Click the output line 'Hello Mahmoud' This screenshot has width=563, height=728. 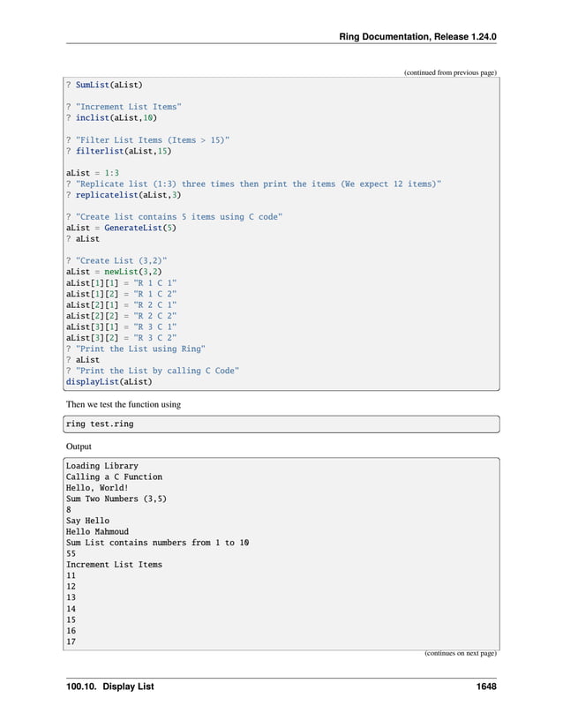click(x=97, y=531)
